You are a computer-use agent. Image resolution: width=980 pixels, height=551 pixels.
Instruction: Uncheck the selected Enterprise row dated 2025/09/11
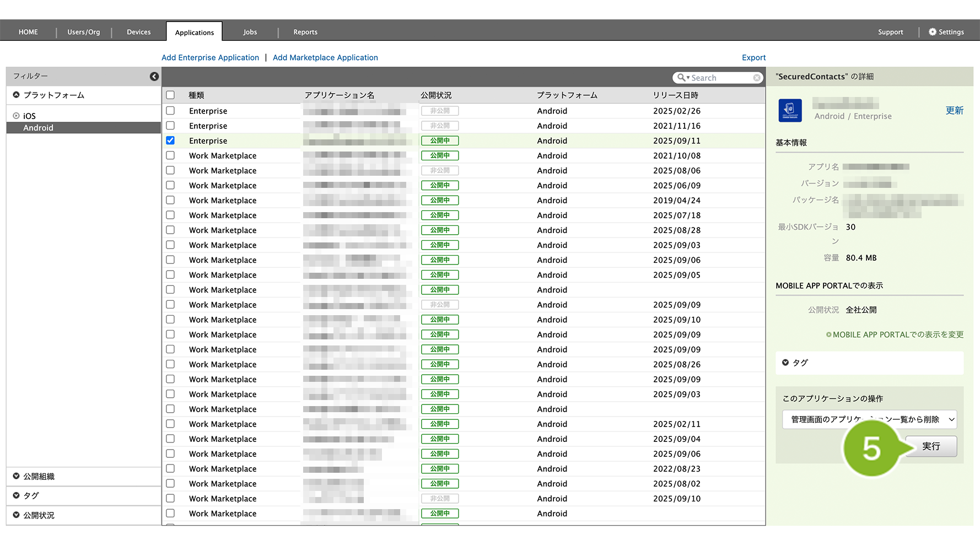pos(170,141)
